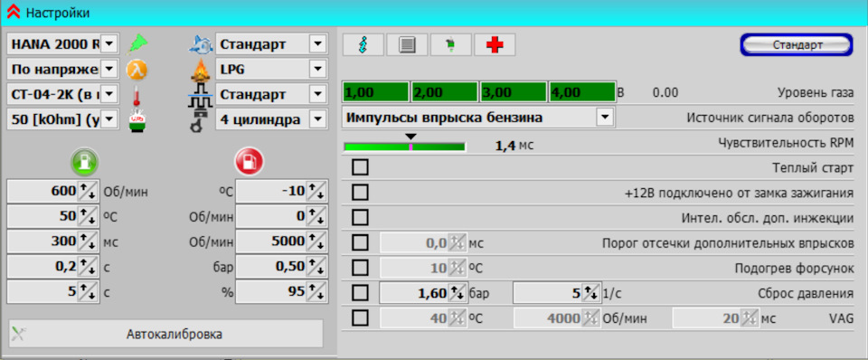Click the orange lambda sensor icon
This screenshot has width=868, height=360.
(137, 70)
